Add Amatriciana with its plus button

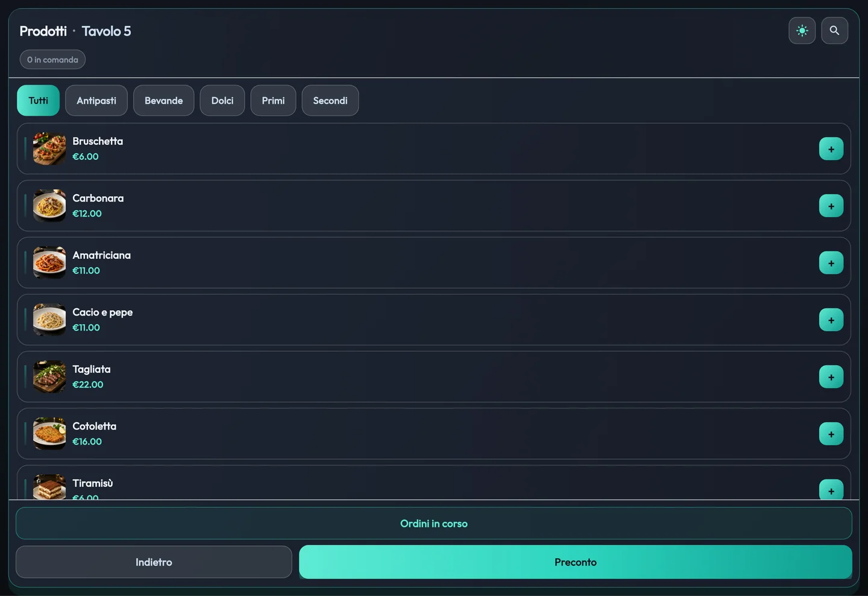pyautogui.click(x=831, y=263)
